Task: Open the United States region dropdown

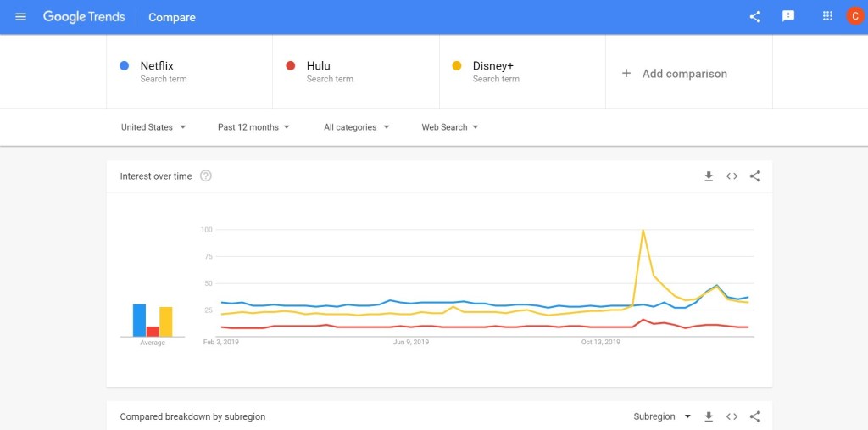Action: [x=153, y=127]
